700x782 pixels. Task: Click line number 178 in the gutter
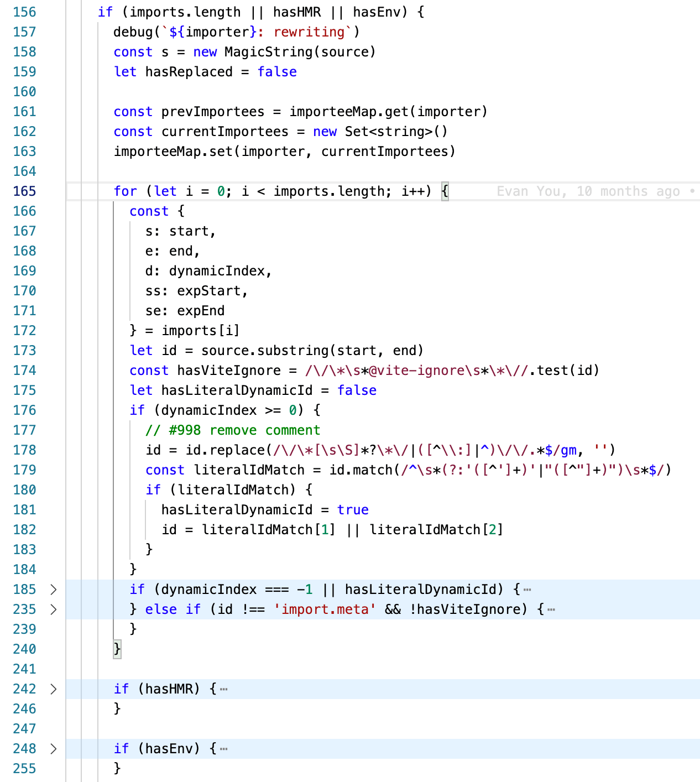click(x=24, y=450)
